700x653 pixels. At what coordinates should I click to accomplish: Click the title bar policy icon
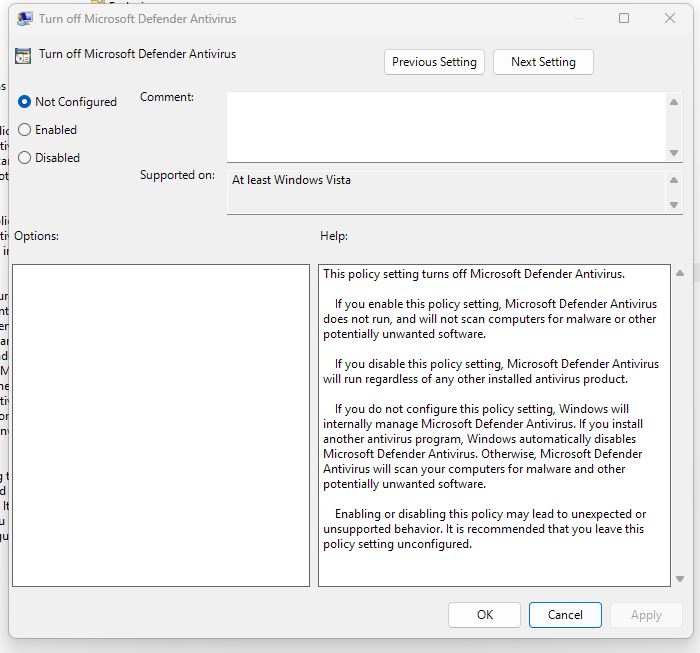tap(25, 19)
